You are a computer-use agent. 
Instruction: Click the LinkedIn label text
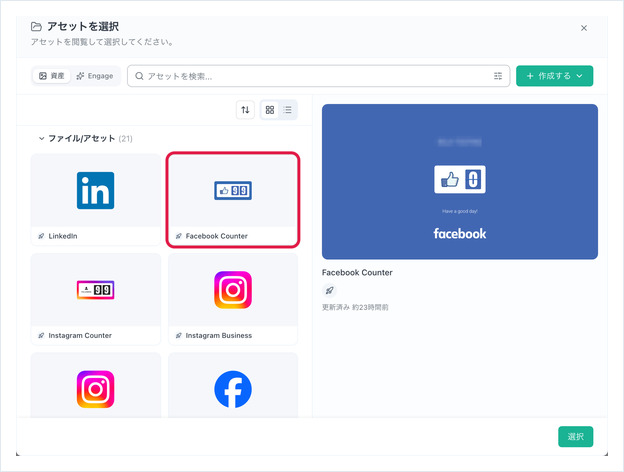click(x=63, y=236)
